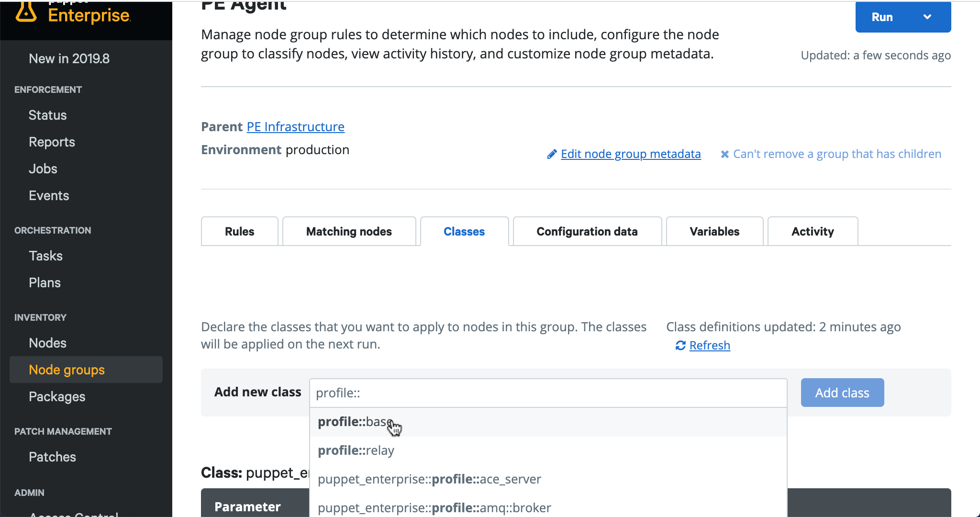Navigate to Reports in the sidebar
This screenshot has width=980, height=517.
click(x=51, y=142)
